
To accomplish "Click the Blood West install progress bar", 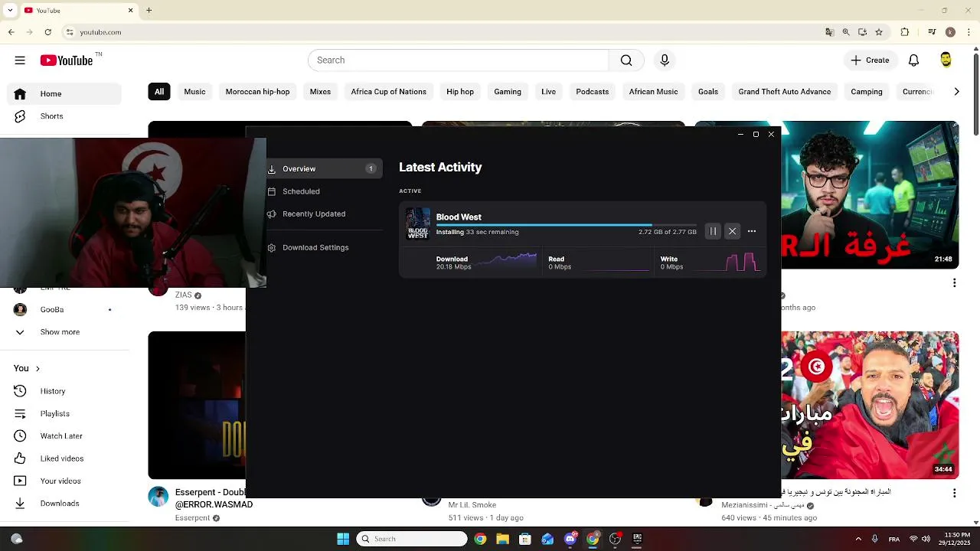I will coord(567,225).
